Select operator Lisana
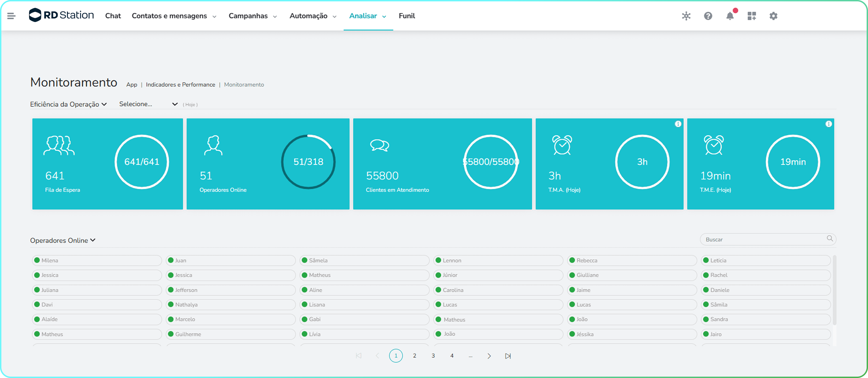 (364, 304)
